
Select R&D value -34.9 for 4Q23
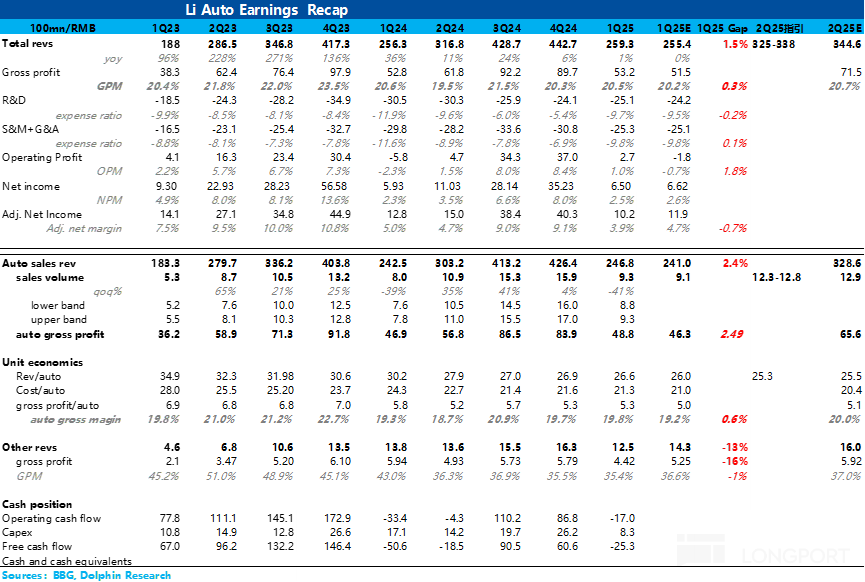point(337,100)
